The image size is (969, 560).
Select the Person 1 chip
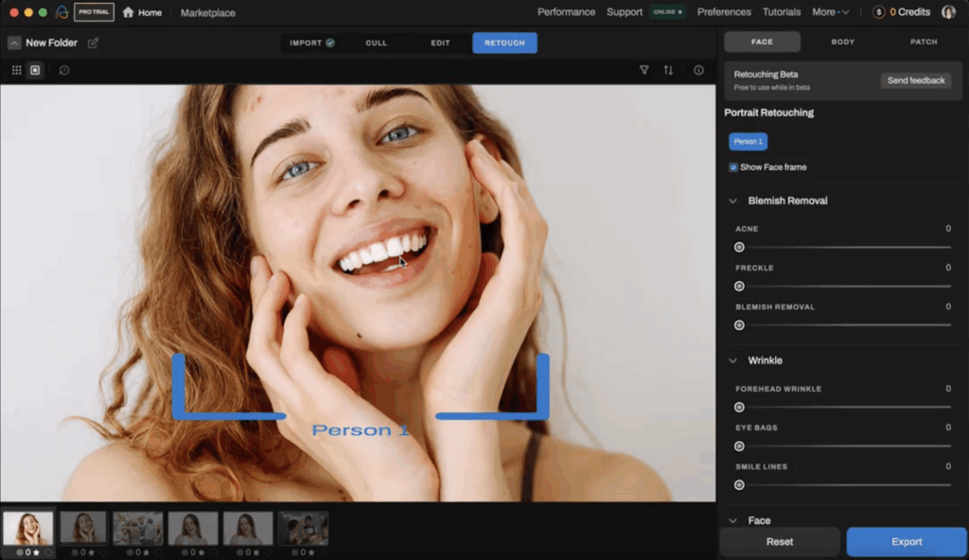(748, 141)
